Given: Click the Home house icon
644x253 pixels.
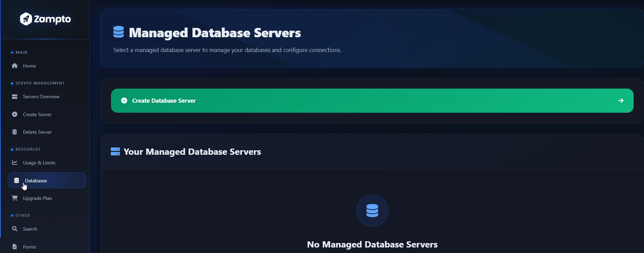Looking at the screenshot, I should coord(14,66).
